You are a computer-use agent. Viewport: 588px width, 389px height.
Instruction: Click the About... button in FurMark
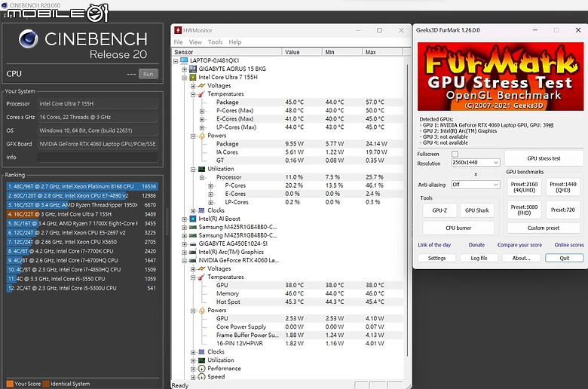521,258
